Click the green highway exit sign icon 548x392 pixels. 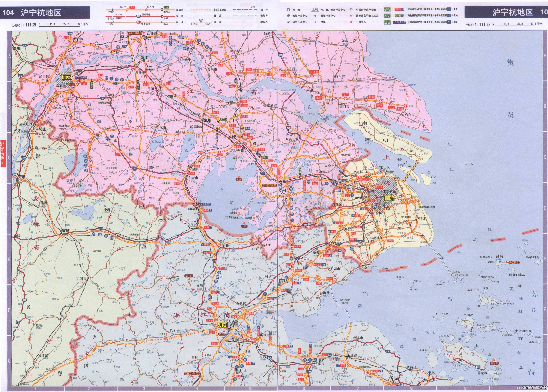(x=388, y=10)
